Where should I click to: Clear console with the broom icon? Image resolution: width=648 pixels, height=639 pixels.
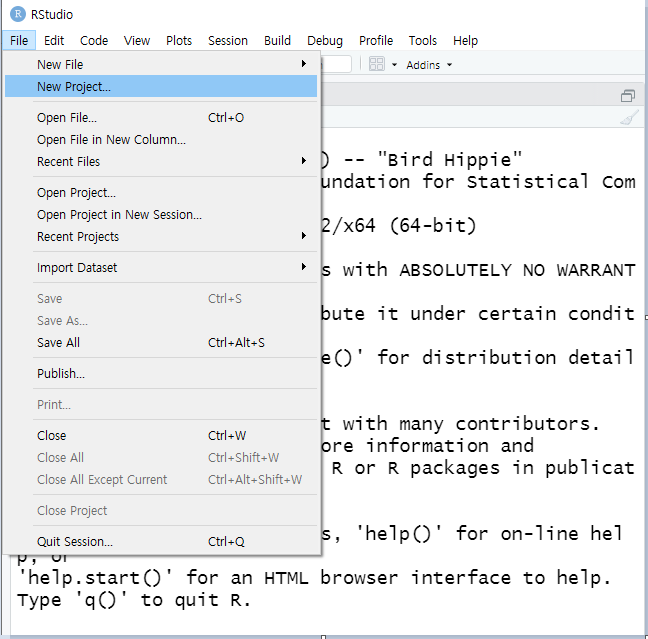[629, 117]
